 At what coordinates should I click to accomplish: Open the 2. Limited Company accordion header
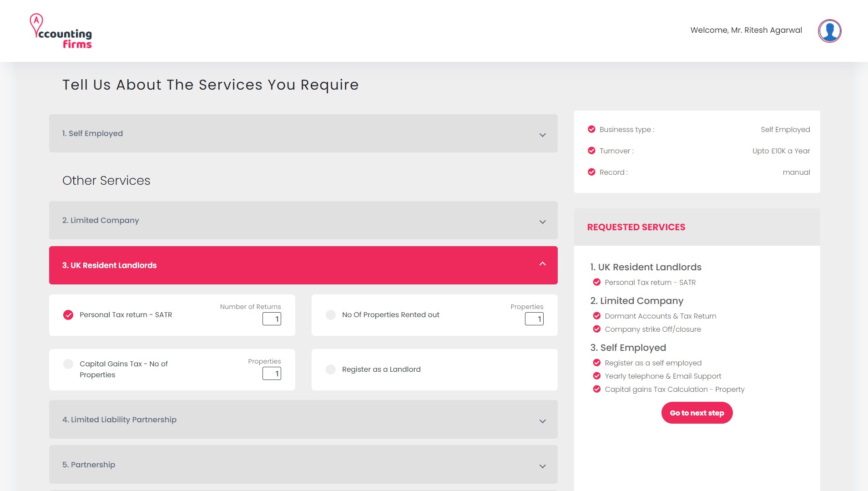[x=303, y=220]
